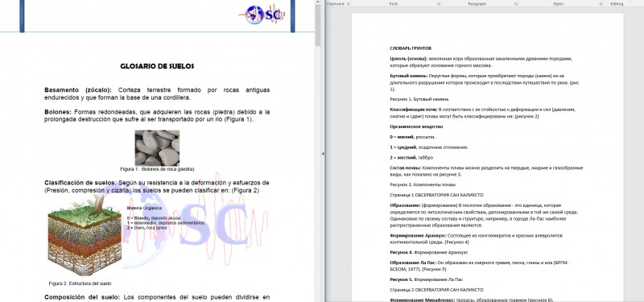The image size is (644, 302).
Task: Click the 'Basamento (zócalo):' term in the PDF
Action: pos(78,90)
